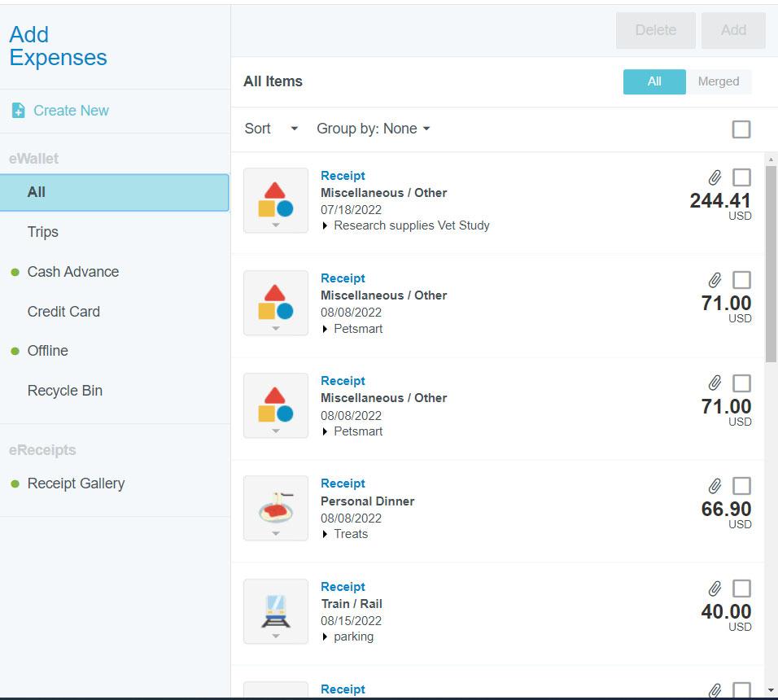
Task: Expand the Treats receipt details
Action: 325,534
